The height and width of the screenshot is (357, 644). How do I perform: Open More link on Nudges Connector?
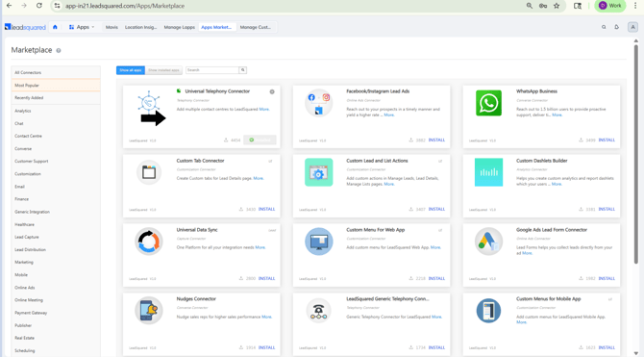coord(267,317)
